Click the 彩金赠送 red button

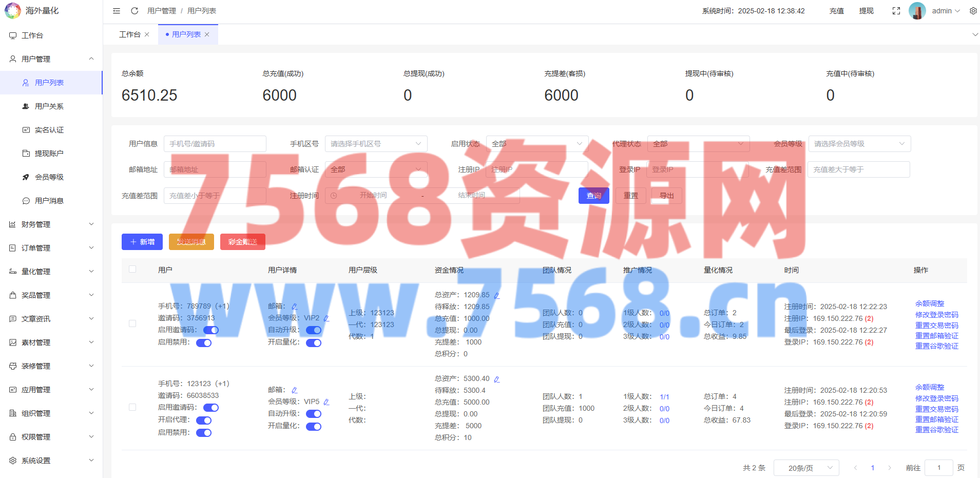[x=242, y=242]
